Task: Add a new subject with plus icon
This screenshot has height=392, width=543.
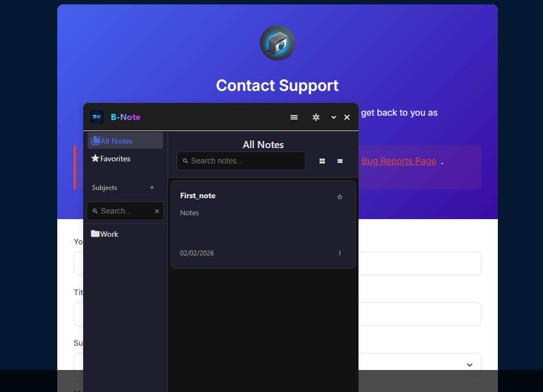Action: [152, 188]
